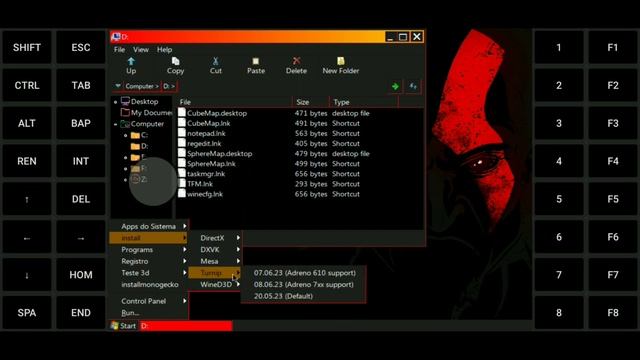
Task: Tap the ALT on-screen key
Action: [27, 123]
